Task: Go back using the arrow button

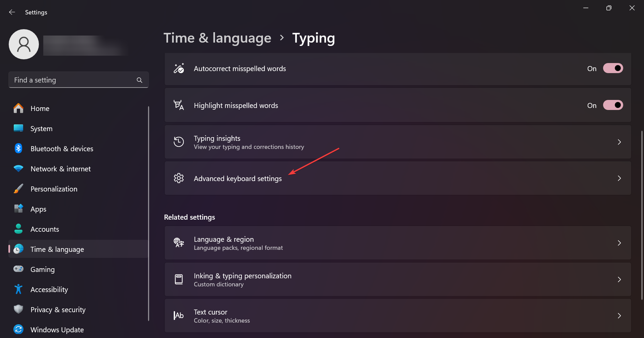Action: click(x=12, y=12)
